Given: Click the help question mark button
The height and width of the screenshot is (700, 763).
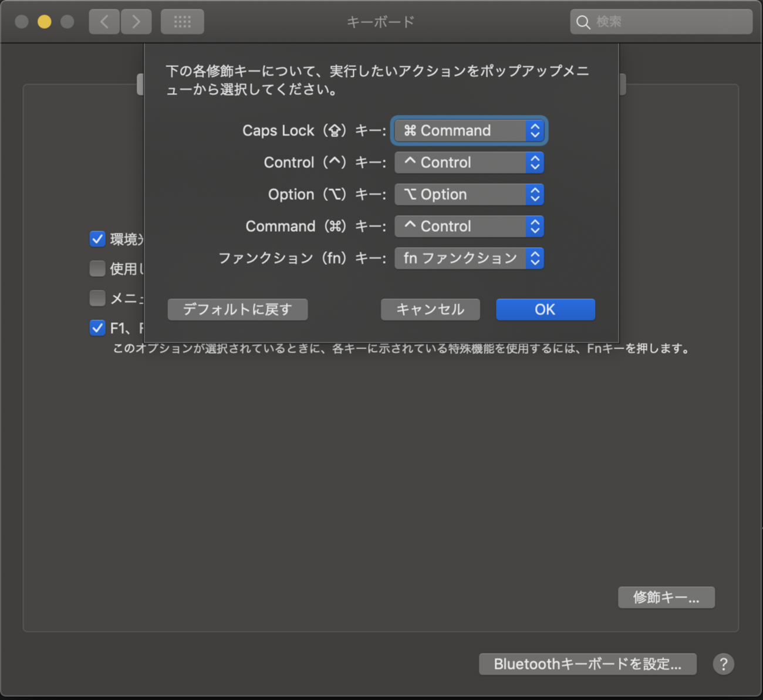Looking at the screenshot, I should 723,664.
